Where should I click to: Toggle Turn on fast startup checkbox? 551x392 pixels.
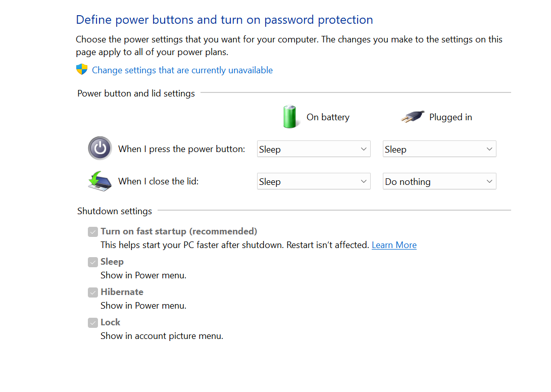[x=92, y=232]
